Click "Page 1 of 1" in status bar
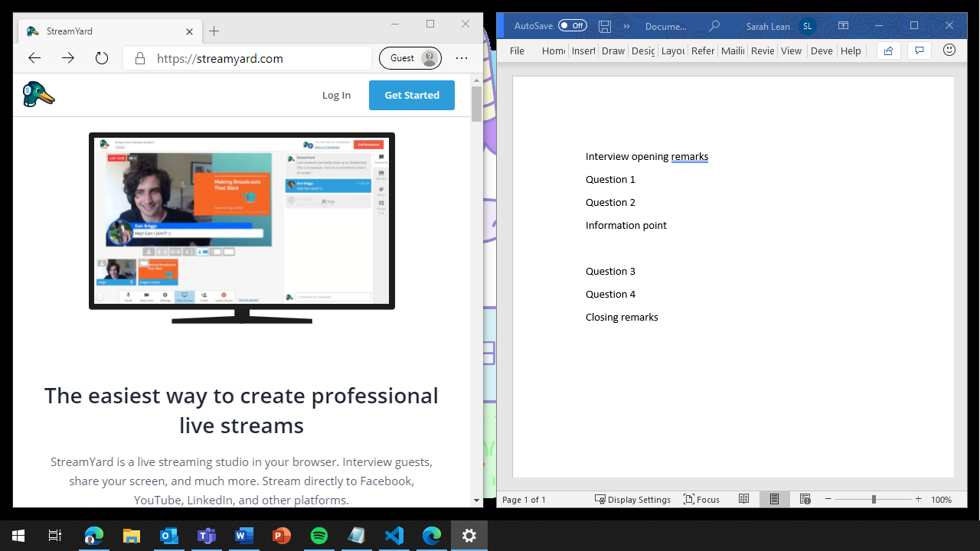This screenshot has height=551, width=980. (x=524, y=500)
